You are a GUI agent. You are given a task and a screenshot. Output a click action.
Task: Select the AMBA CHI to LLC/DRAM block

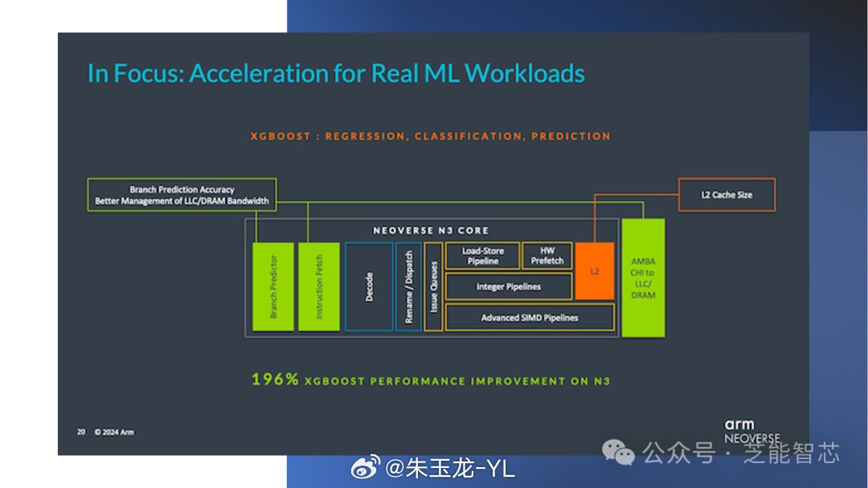pyautogui.click(x=643, y=278)
